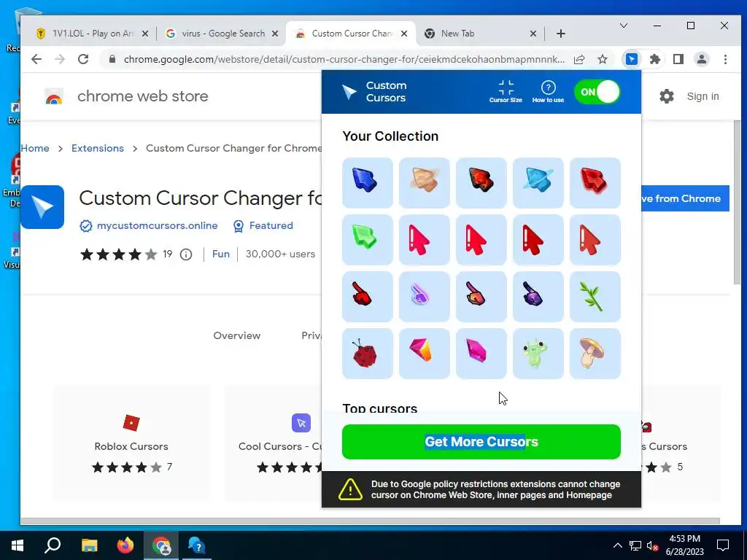Open Firefox from the taskbar

tap(125, 545)
